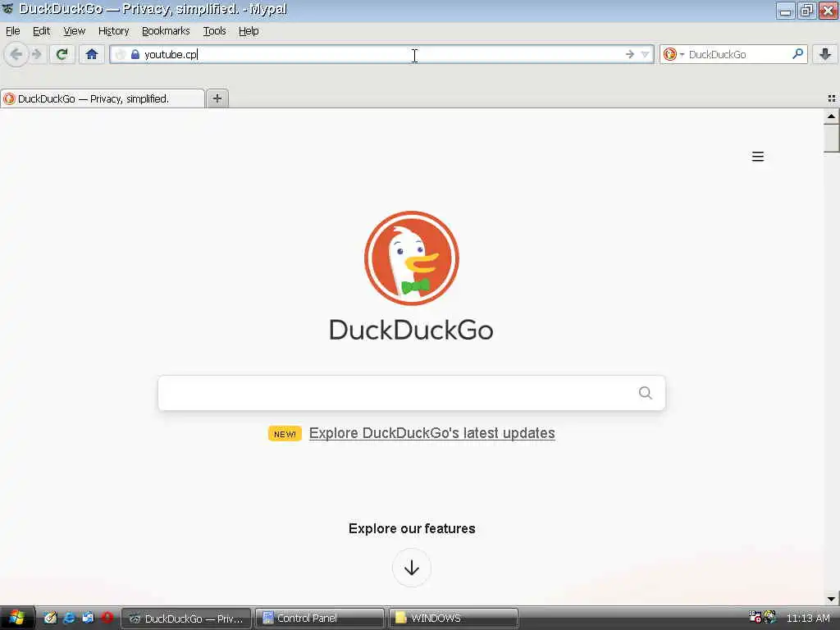Click the vertical scrollbar thumb

[832, 139]
